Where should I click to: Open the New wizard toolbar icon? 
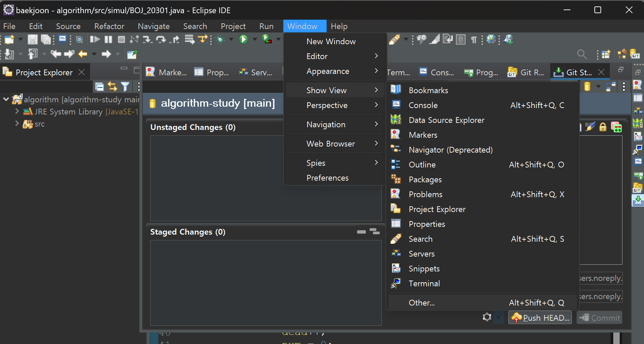coord(8,39)
